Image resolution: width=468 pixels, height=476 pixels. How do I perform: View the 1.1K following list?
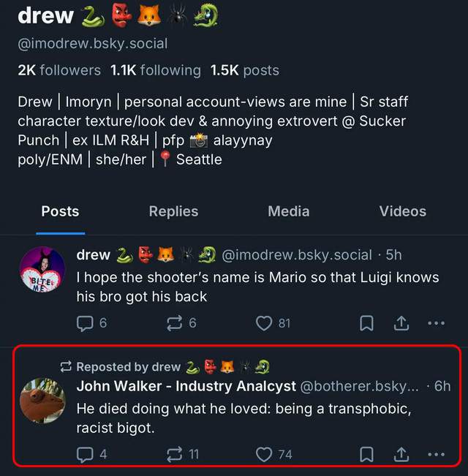pyautogui.click(x=155, y=70)
